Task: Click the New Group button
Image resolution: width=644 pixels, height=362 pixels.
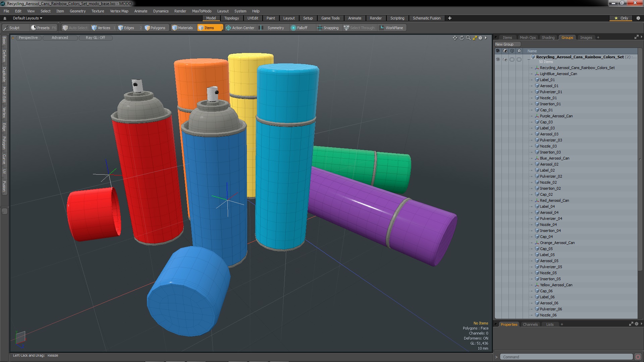Action: (507, 44)
